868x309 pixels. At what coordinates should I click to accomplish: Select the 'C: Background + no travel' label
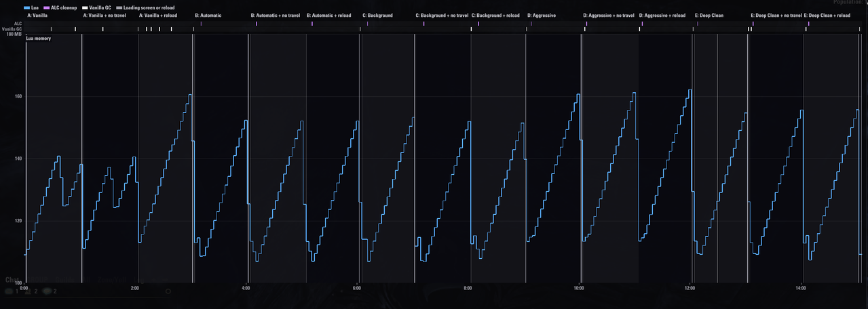442,15
